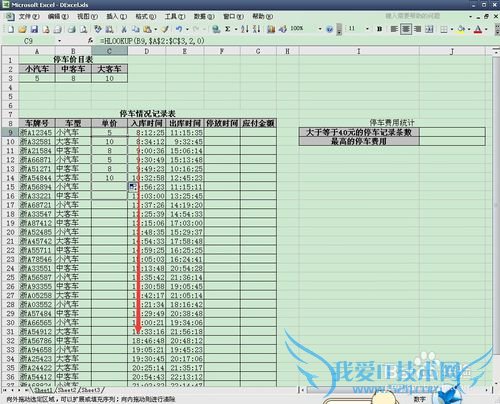Viewport: 500px width, 404px height.
Task: Click the Insert Function fx button
Action: point(90,41)
